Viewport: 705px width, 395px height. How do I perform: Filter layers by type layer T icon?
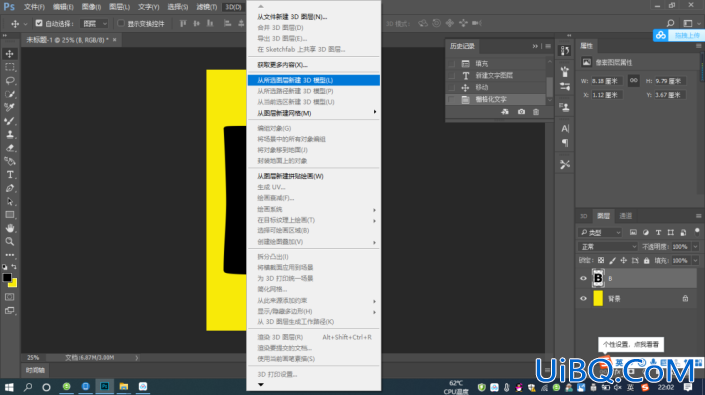click(x=658, y=232)
